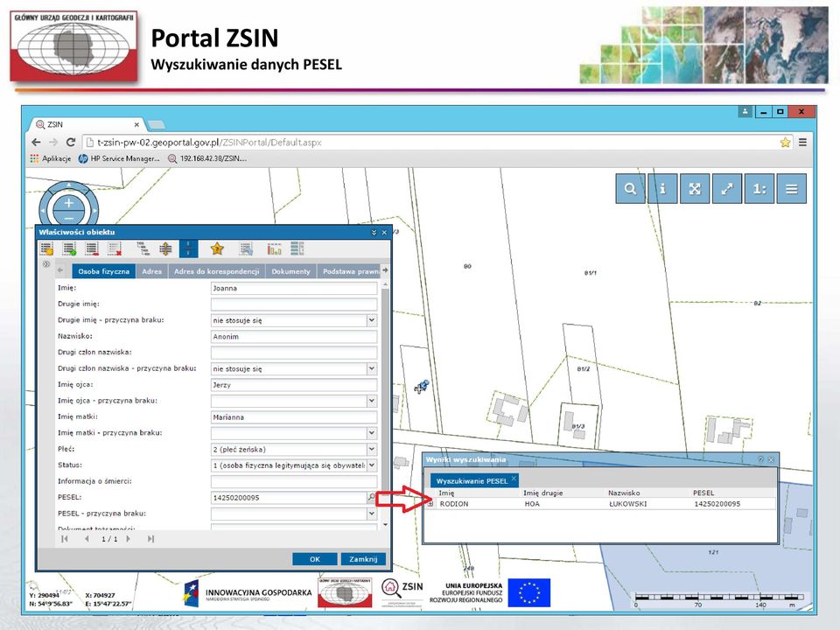This screenshot has width=840, height=630.
Task: Open the HP Service Manager bookmark
Action: pyautogui.click(x=119, y=158)
